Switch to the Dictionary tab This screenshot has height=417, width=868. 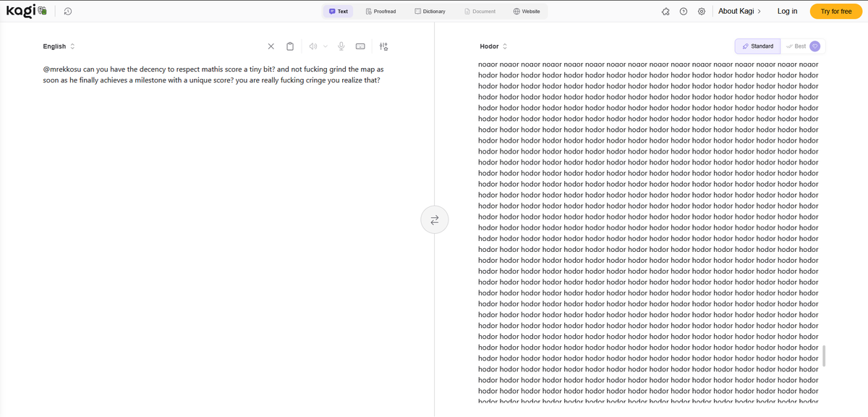click(430, 12)
